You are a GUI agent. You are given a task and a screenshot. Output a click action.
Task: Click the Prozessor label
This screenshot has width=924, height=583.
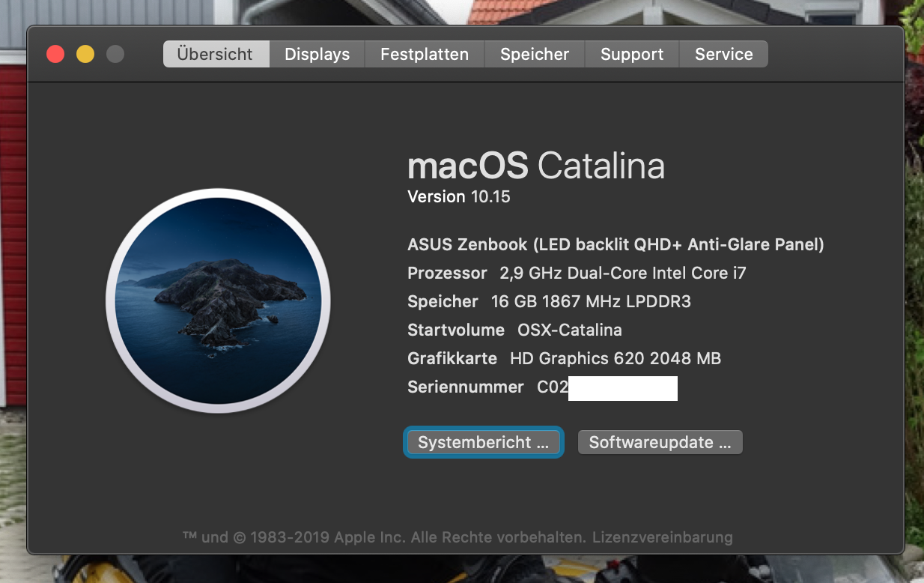coord(447,273)
